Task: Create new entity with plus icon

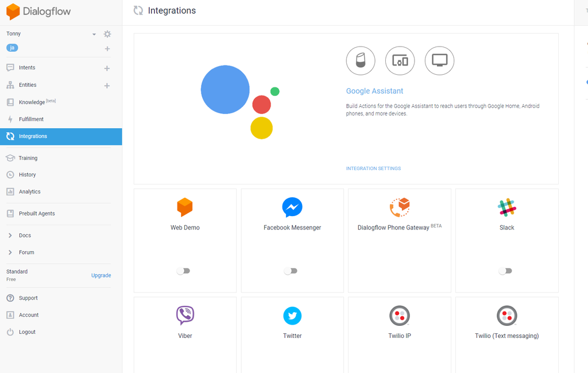Action: [x=107, y=86]
